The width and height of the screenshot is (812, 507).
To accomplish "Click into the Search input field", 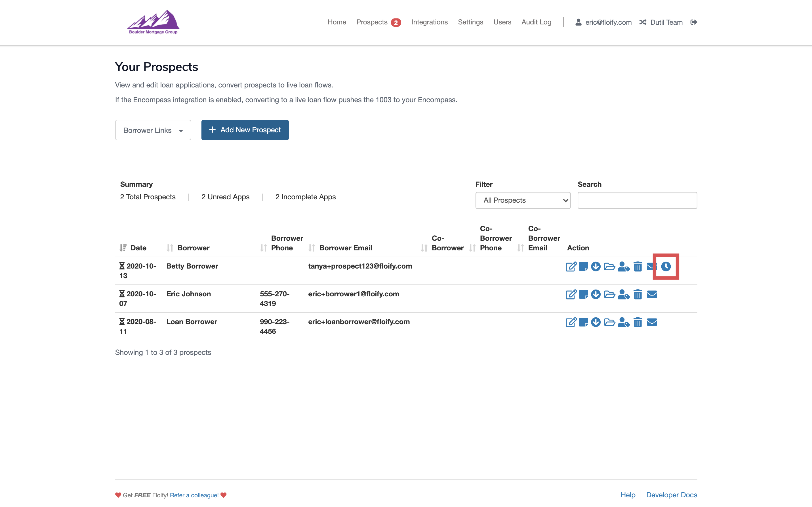I will click(x=637, y=200).
